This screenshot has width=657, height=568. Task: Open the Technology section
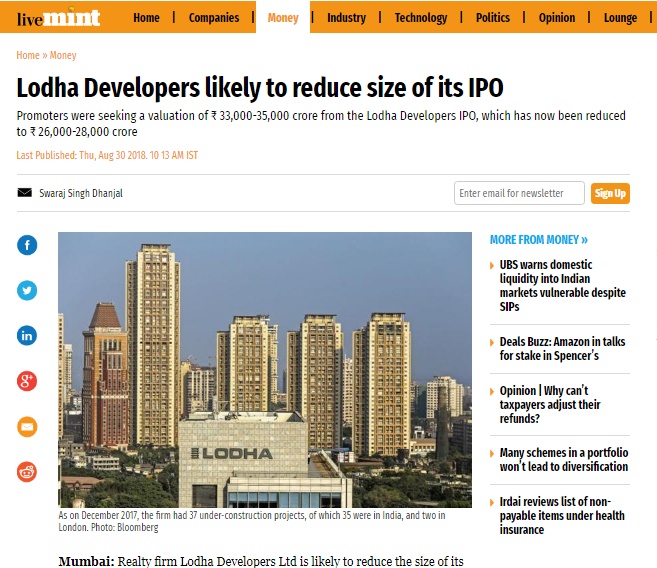coord(421,18)
